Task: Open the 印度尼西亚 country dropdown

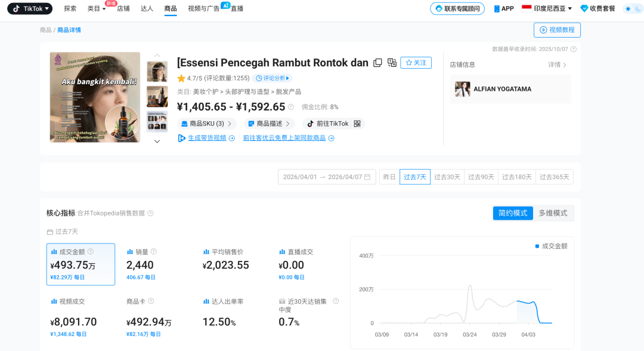Action: point(547,8)
